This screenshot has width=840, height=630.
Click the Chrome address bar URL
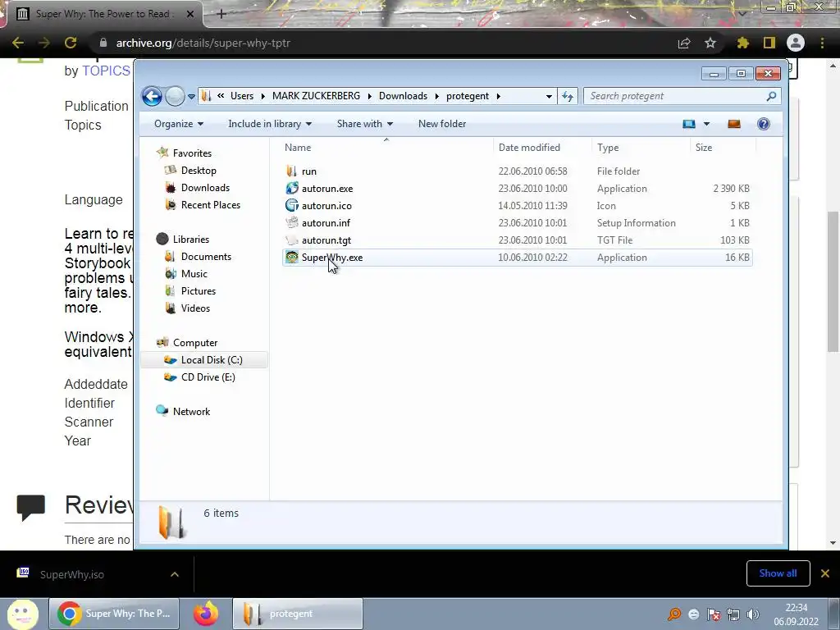(x=203, y=43)
